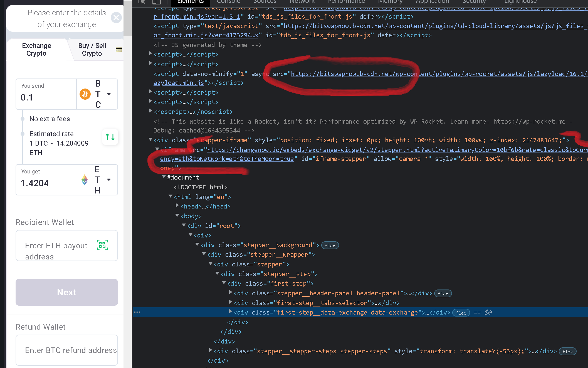Screen dimensions: 588x368
Task: Select the DOCTYPE html row
Action: [201, 187]
